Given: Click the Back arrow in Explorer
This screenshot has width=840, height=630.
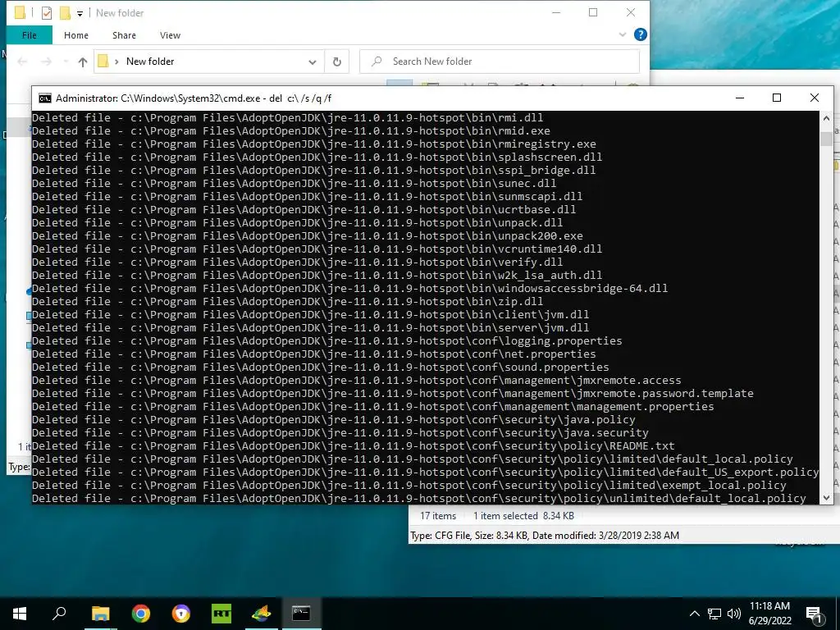Looking at the screenshot, I should coord(22,62).
